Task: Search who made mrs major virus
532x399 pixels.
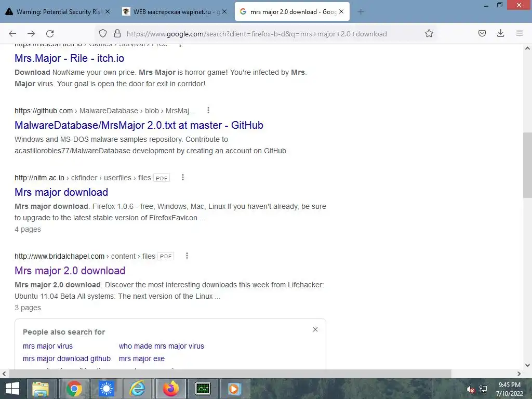Action: click(162, 346)
